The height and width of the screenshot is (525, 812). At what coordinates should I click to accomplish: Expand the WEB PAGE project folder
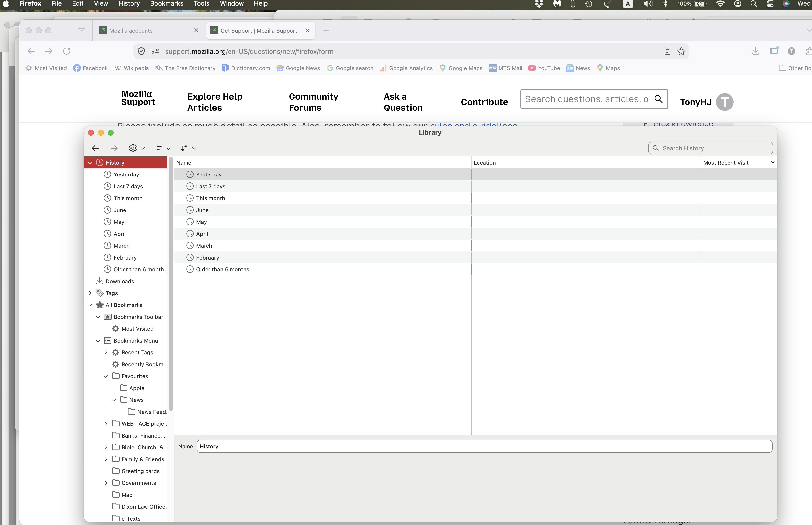(106, 424)
